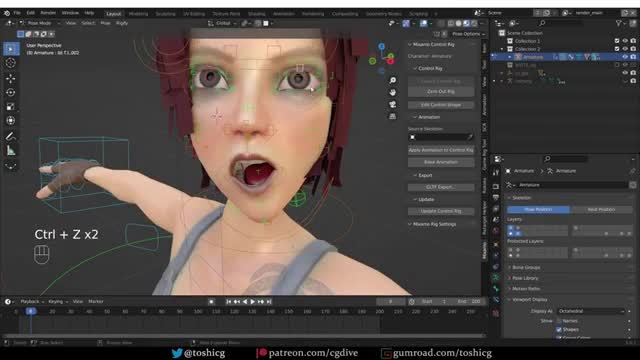
Task: Select the Rest Position button
Action: 601,209
